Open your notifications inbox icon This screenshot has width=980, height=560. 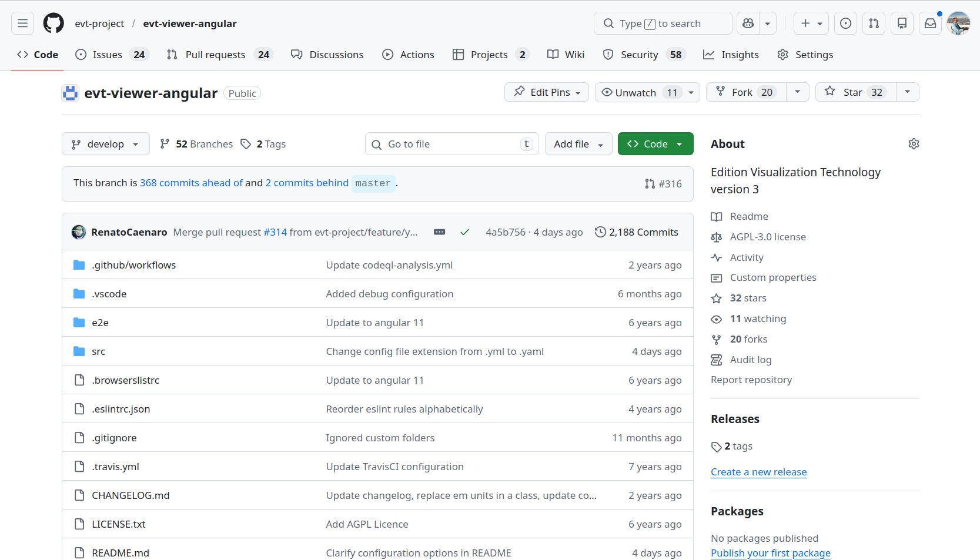tap(930, 23)
